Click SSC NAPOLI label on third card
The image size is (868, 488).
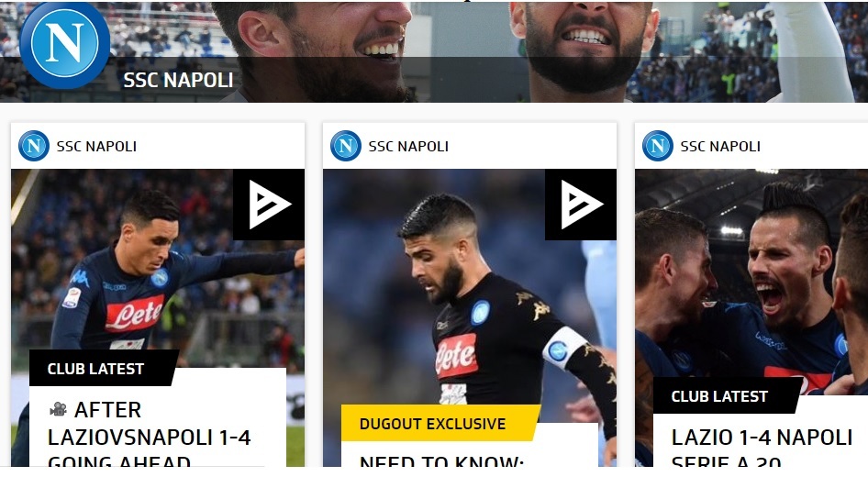click(720, 147)
